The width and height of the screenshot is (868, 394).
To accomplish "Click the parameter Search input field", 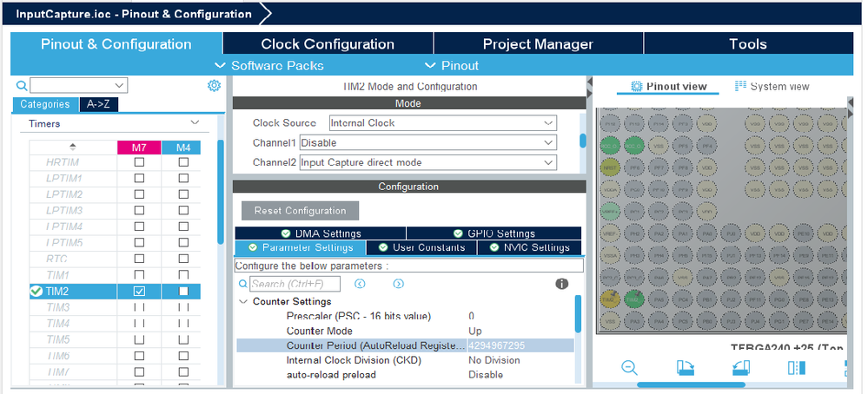I will coord(295,284).
